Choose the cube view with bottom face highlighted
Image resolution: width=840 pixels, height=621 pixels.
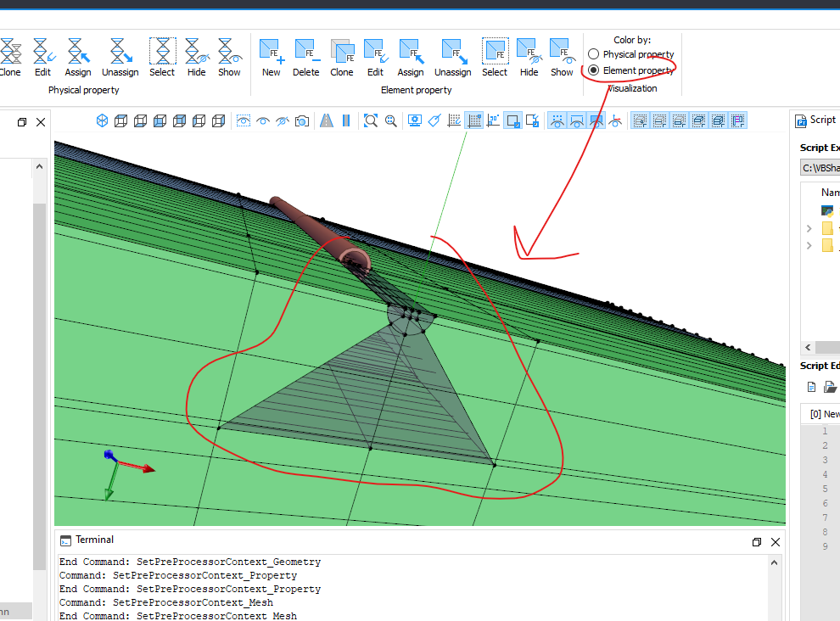[x=140, y=121]
